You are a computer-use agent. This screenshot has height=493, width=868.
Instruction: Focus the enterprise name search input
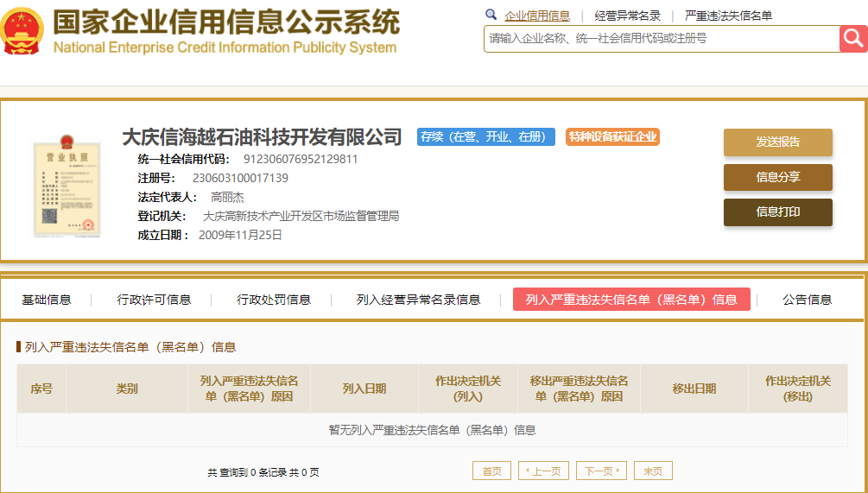(x=662, y=39)
